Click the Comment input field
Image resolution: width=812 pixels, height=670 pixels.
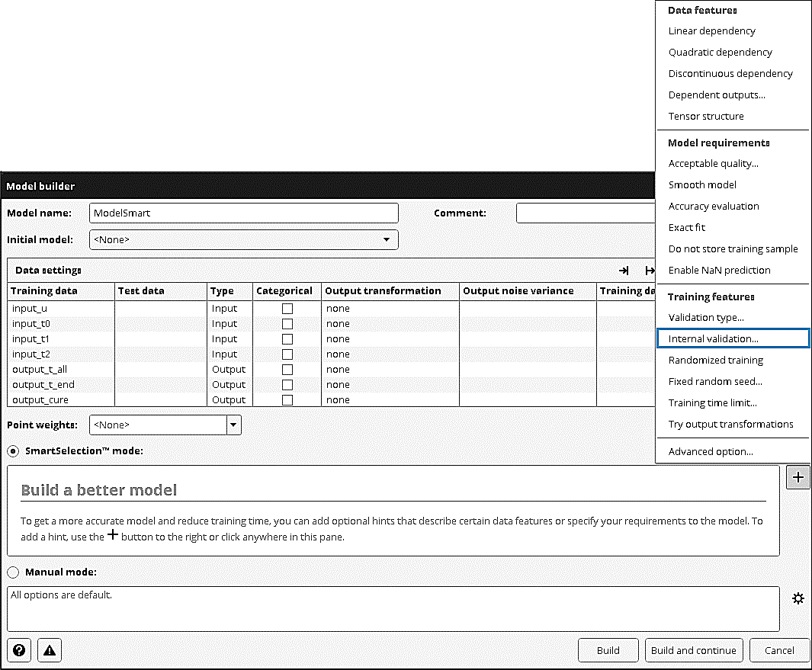click(x=586, y=213)
